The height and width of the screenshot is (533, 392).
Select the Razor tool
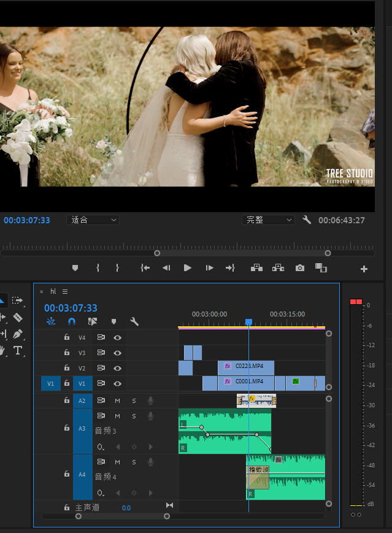tap(18, 318)
